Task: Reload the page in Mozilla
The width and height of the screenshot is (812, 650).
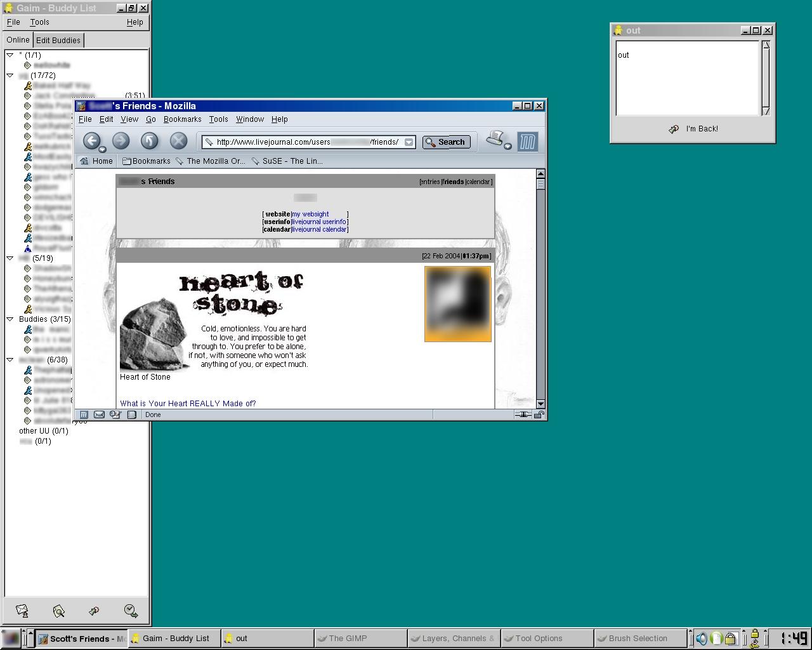Action: (x=150, y=141)
